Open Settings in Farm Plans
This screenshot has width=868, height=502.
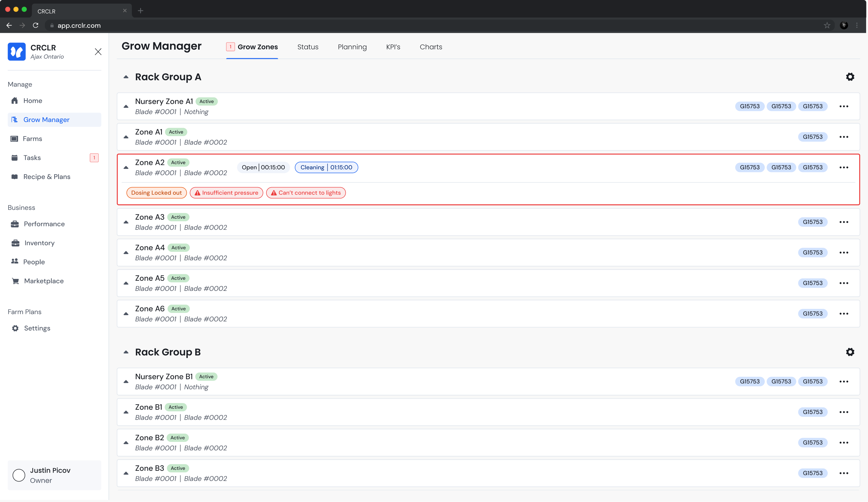pyautogui.click(x=37, y=328)
